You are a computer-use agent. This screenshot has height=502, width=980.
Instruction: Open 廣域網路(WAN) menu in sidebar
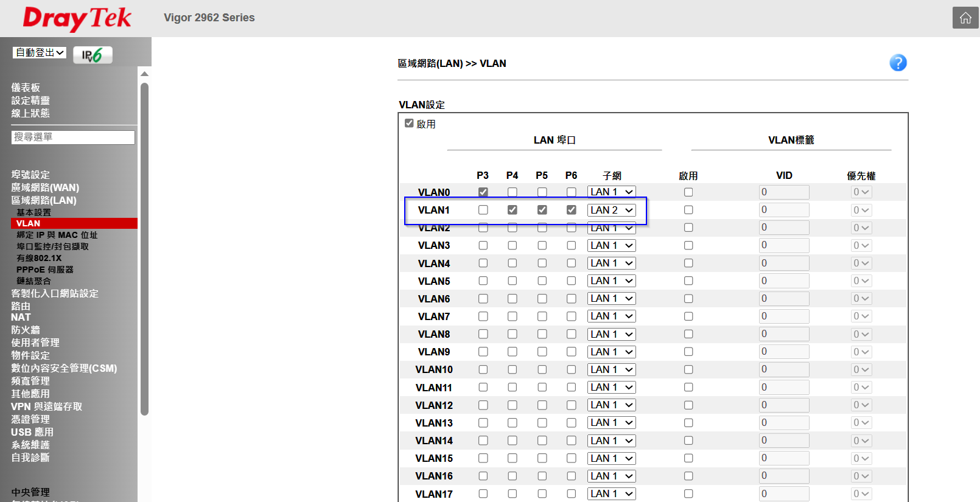click(x=45, y=187)
